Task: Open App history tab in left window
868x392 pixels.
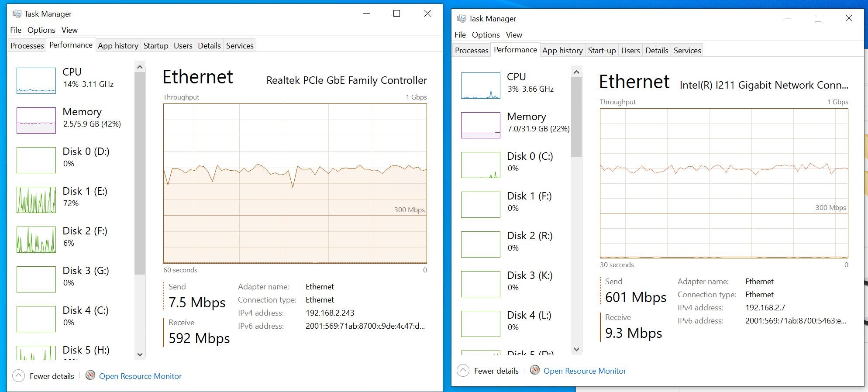Action: pos(118,46)
